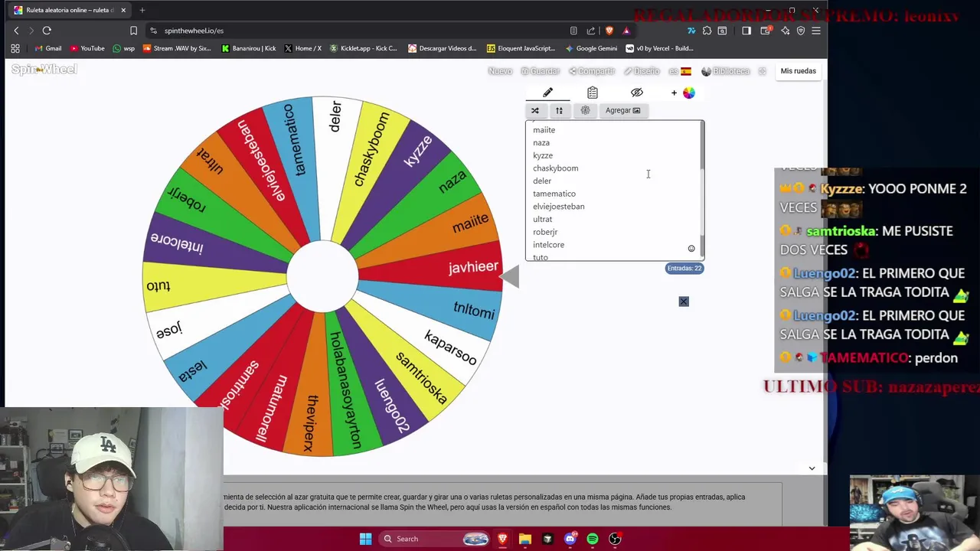Close the ad with the X button
Screen dimensions: 980x551
(x=684, y=302)
